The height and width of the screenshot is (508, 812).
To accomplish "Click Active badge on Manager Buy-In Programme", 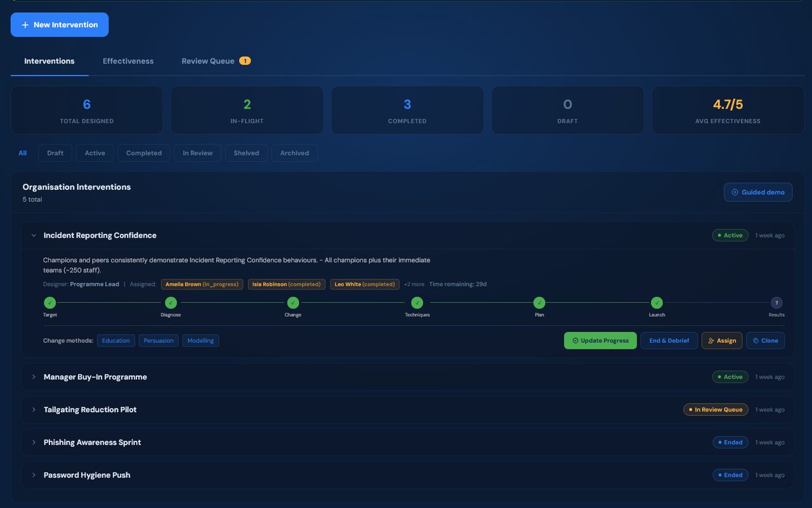I will pos(730,377).
